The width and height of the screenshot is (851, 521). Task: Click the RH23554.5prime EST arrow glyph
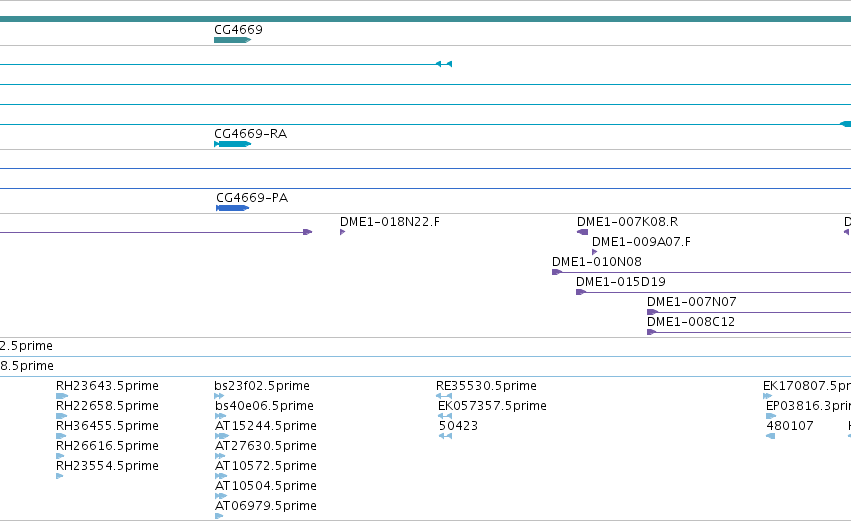60,476
